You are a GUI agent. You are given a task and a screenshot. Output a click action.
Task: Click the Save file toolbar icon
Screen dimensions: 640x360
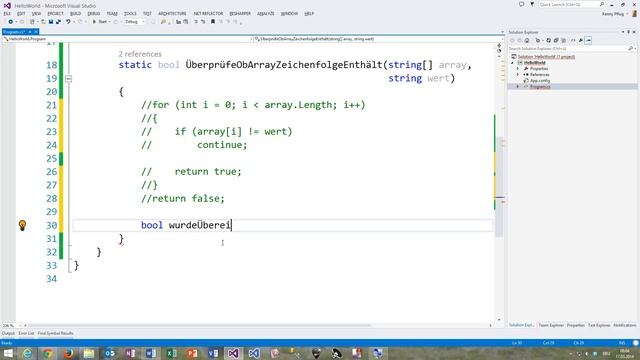point(51,22)
